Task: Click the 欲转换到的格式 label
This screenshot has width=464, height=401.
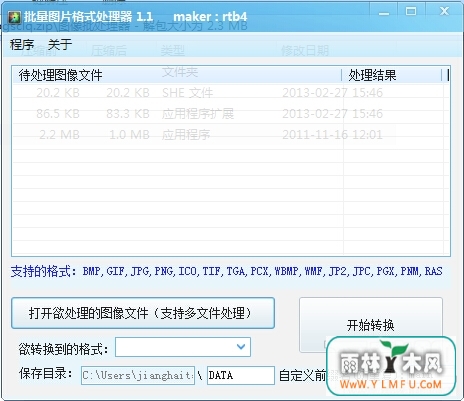Action: 63,349
